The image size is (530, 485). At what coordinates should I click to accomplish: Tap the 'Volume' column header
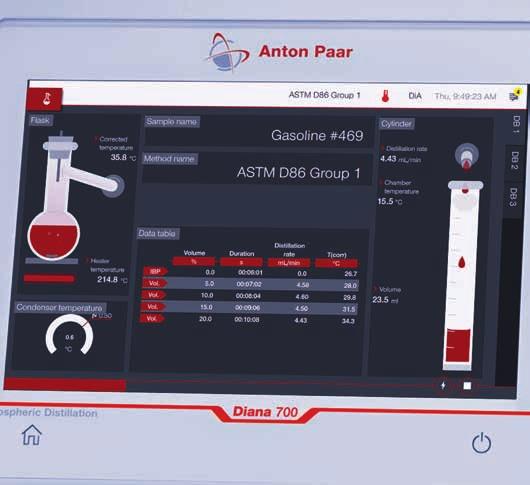[x=194, y=253]
